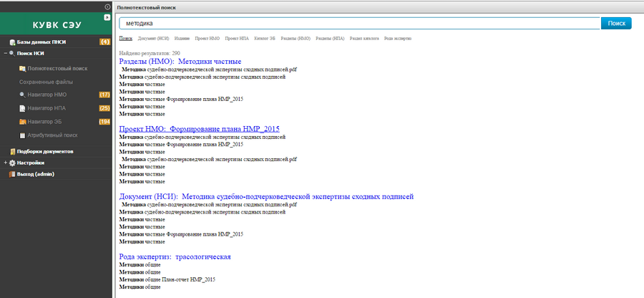The height and width of the screenshot is (298, 644).
Task: Open the Проект НМО: Формирование плана НМР_2015 link
Action: (x=199, y=129)
